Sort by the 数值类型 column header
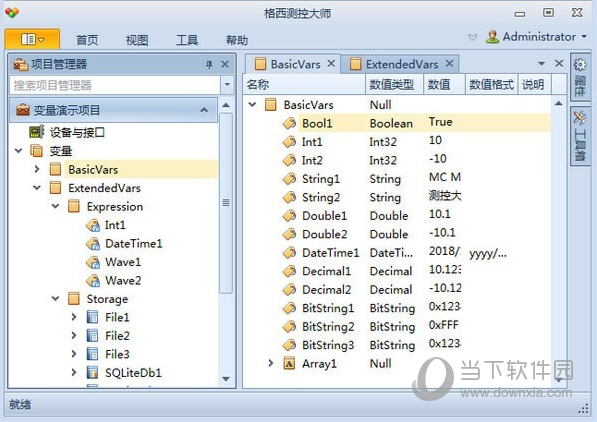The image size is (597, 422). click(394, 85)
